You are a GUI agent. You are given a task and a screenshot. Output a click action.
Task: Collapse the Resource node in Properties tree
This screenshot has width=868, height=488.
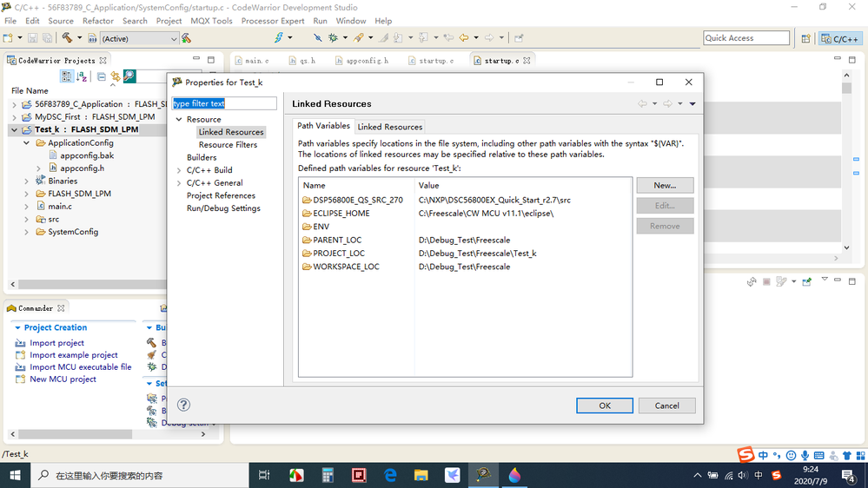pos(179,119)
